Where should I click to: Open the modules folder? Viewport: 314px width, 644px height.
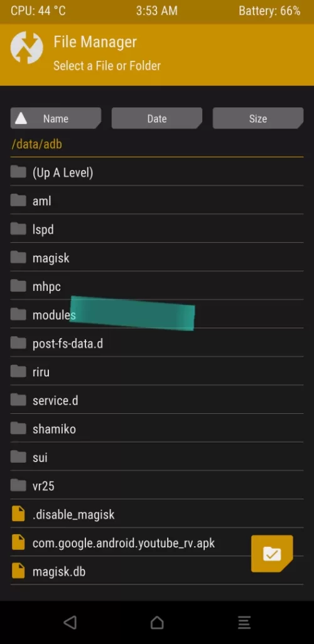click(157, 315)
